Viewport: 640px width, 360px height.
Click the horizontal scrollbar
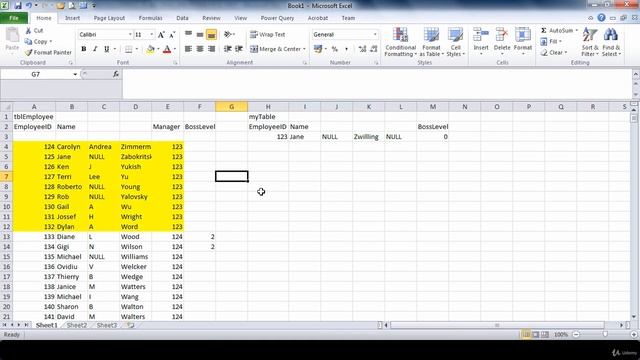tap(497, 325)
